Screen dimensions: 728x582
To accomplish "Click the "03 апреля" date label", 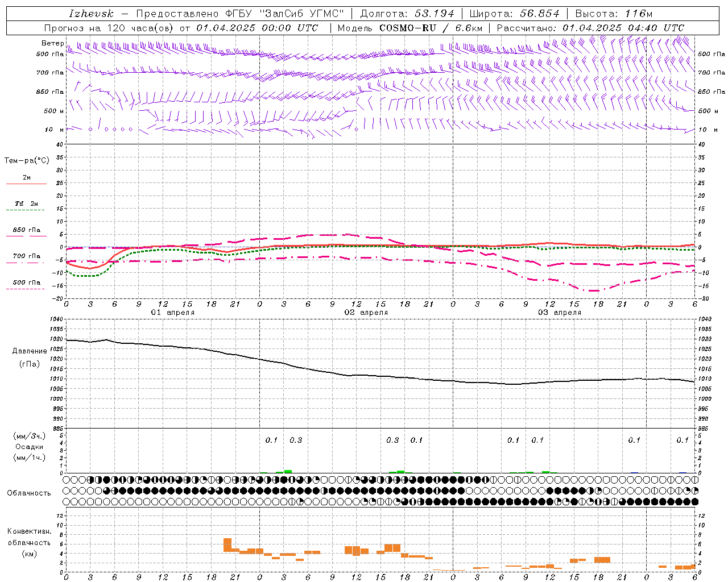I will click(559, 313).
